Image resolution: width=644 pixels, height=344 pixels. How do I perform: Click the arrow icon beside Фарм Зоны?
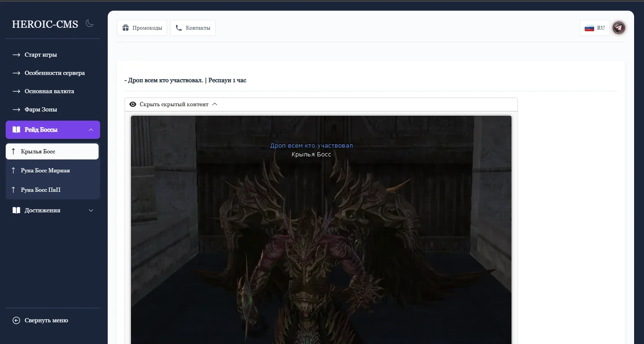click(16, 110)
